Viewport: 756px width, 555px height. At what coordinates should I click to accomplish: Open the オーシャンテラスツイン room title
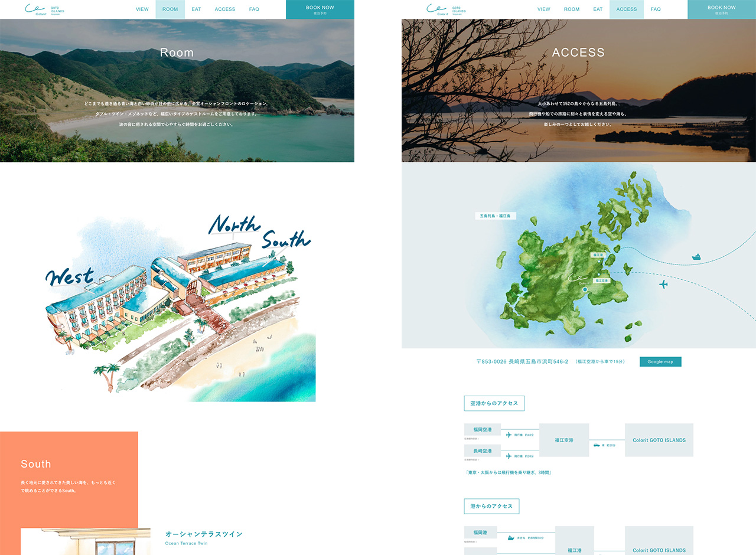(204, 534)
